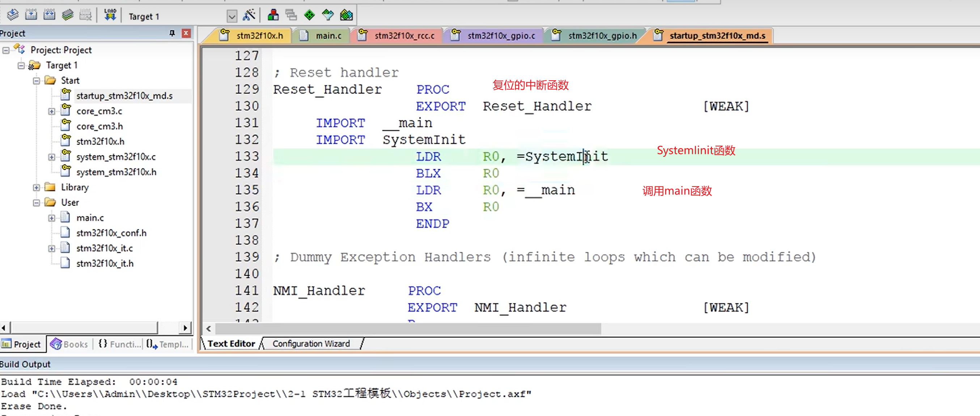Collapse the User folder

(x=37, y=203)
